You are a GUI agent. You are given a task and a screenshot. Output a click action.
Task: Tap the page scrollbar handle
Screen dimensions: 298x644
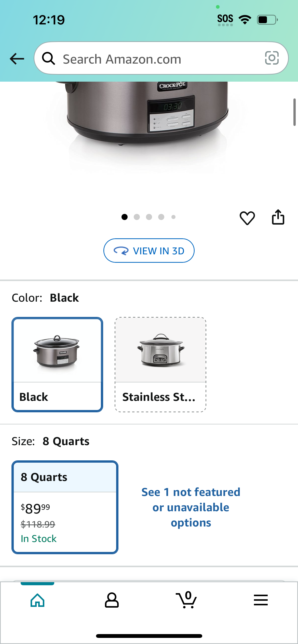294,112
